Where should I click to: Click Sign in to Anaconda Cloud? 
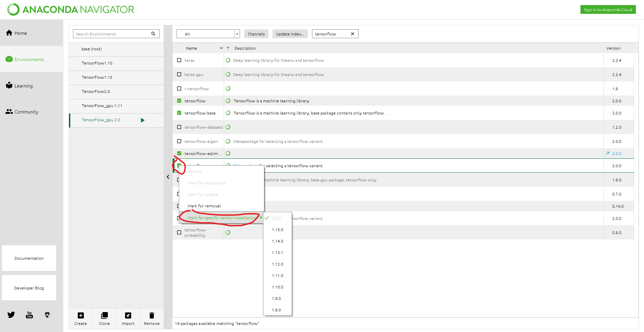pos(608,9)
